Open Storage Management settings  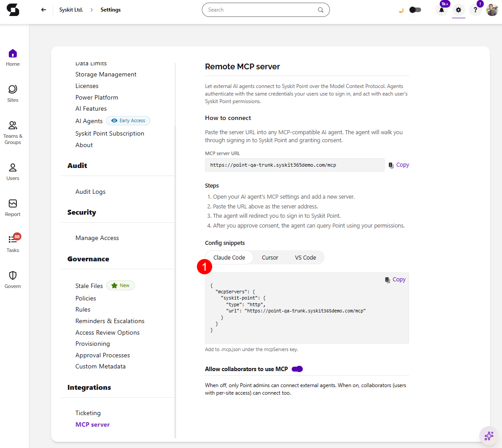(x=106, y=74)
